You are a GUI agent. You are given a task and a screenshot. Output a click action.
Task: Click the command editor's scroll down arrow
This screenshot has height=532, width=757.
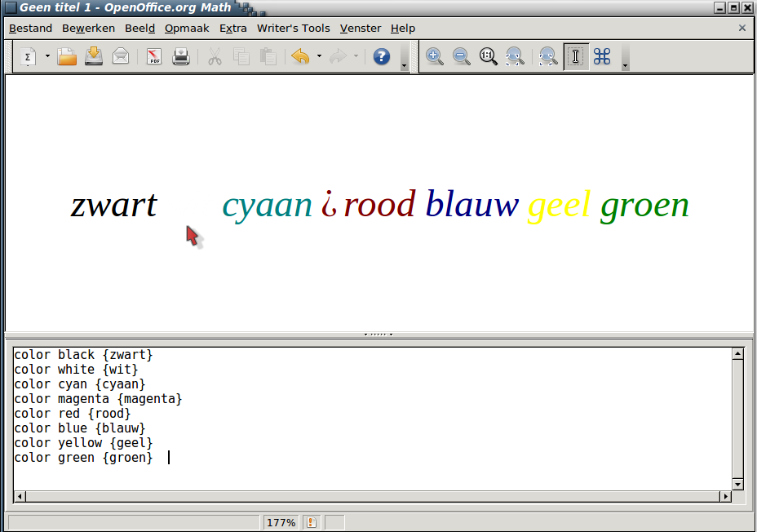tap(737, 484)
